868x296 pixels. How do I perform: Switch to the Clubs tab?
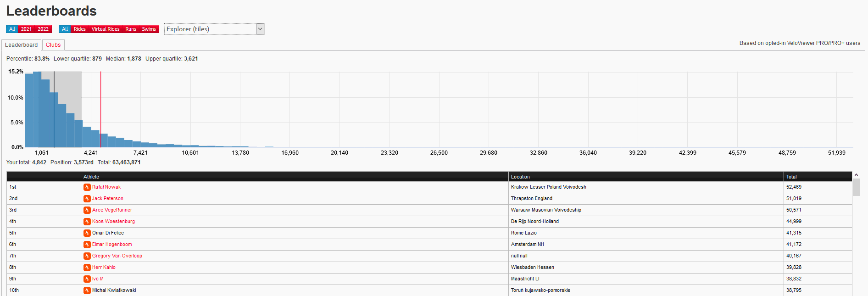coord(53,45)
